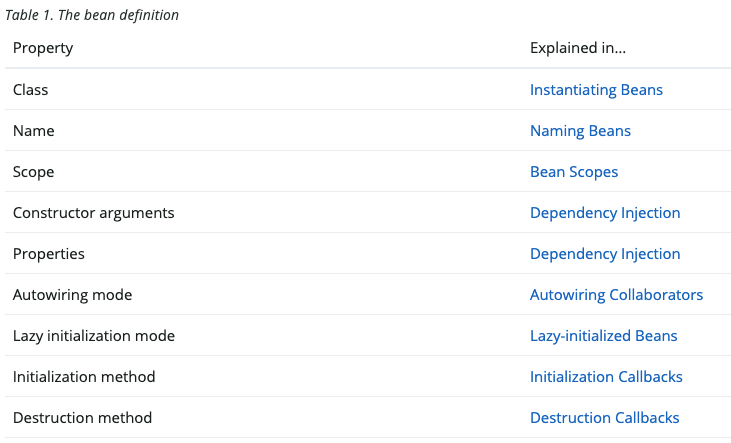Click the Initialization method cell

[x=84, y=377]
